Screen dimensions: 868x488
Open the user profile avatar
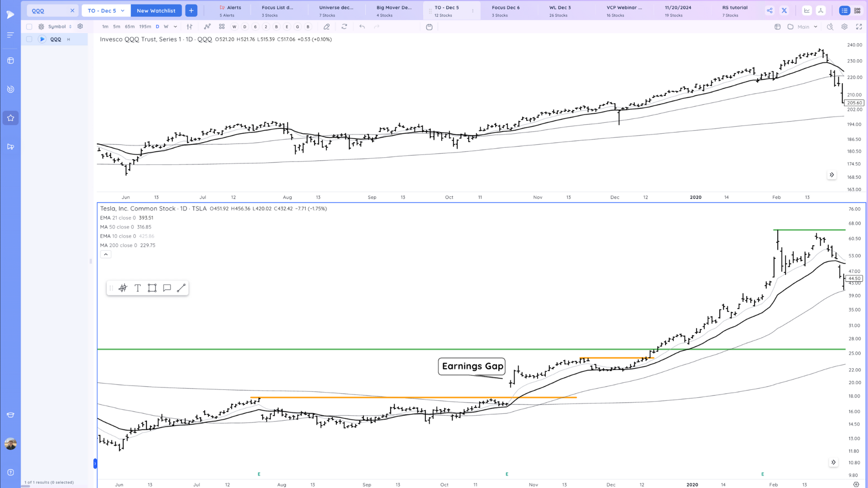(x=10, y=444)
